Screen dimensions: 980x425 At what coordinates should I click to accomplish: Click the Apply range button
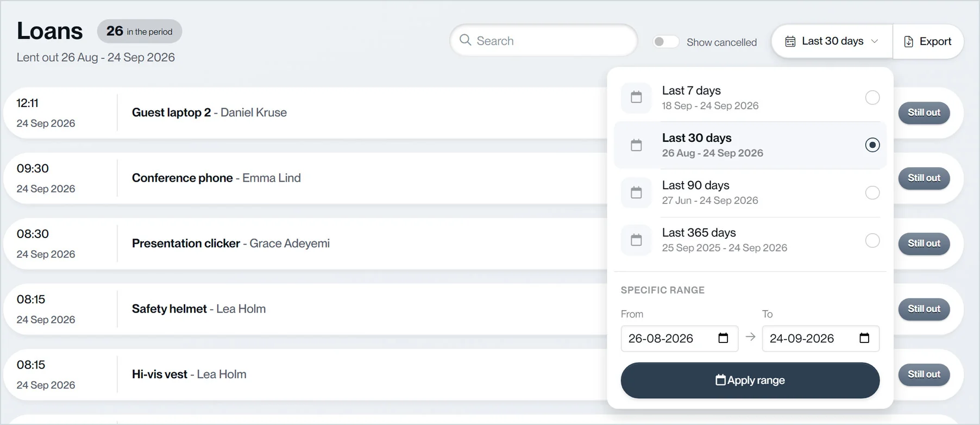(x=750, y=380)
